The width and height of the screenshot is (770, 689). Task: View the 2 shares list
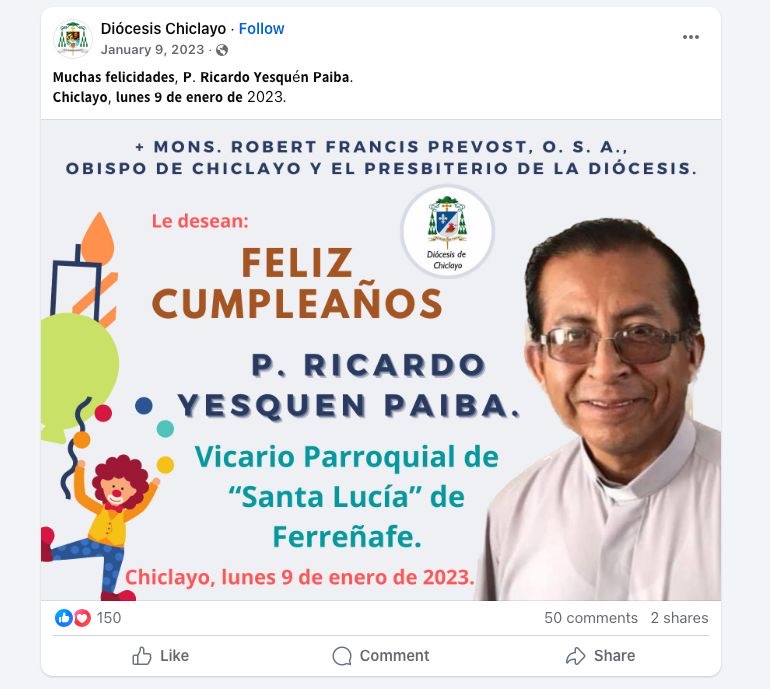point(679,618)
